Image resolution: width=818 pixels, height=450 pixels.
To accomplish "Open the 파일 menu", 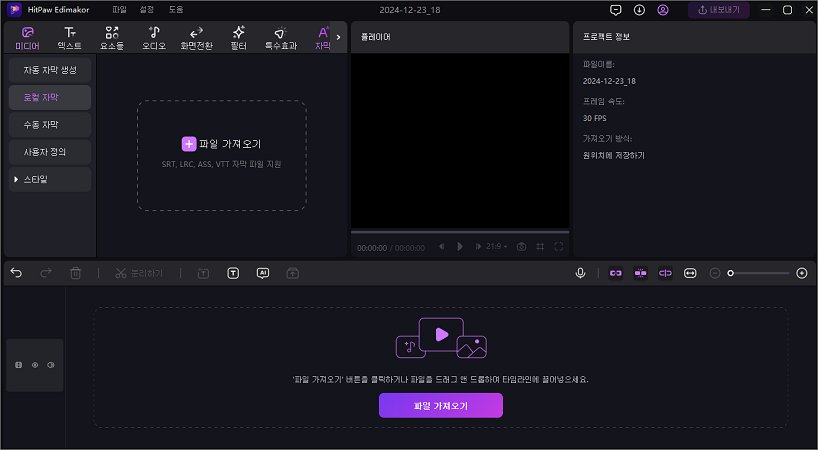I will coord(119,9).
